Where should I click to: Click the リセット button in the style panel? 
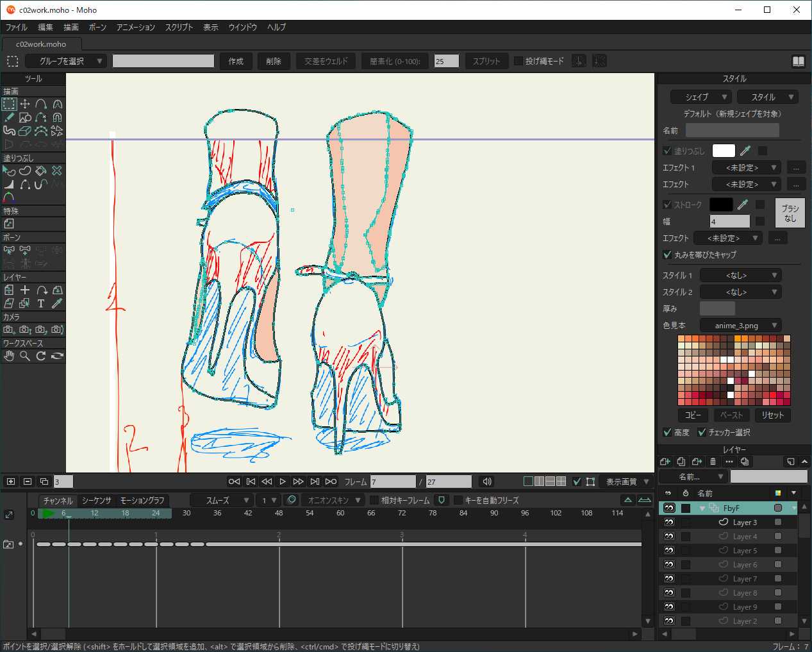pyautogui.click(x=772, y=415)
